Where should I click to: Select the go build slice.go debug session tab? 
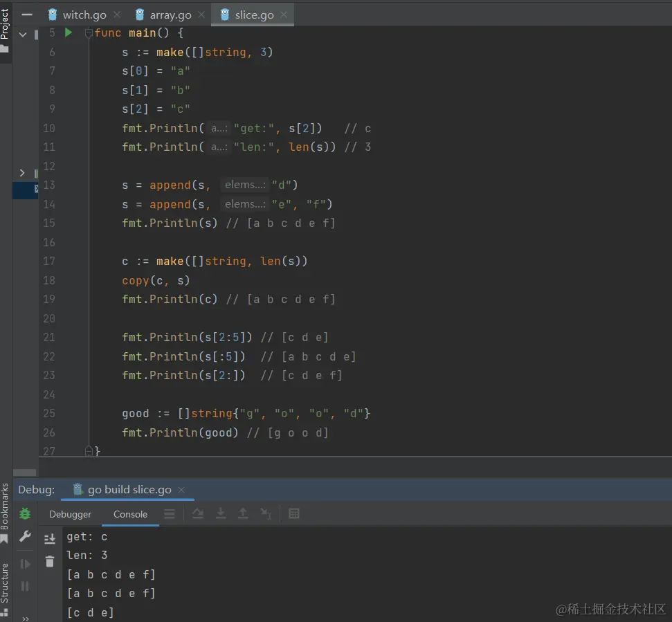point(129,490)
